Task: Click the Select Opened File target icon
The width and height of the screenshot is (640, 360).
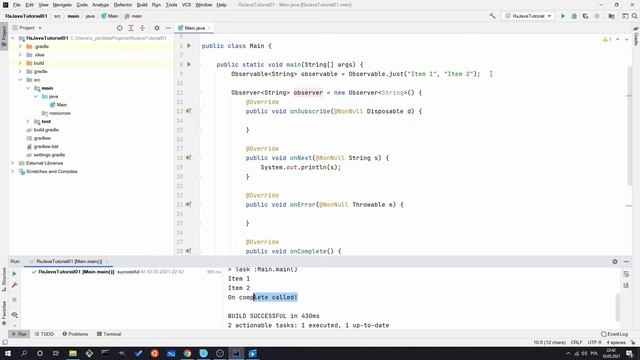Action: click(x=120, y=28)
